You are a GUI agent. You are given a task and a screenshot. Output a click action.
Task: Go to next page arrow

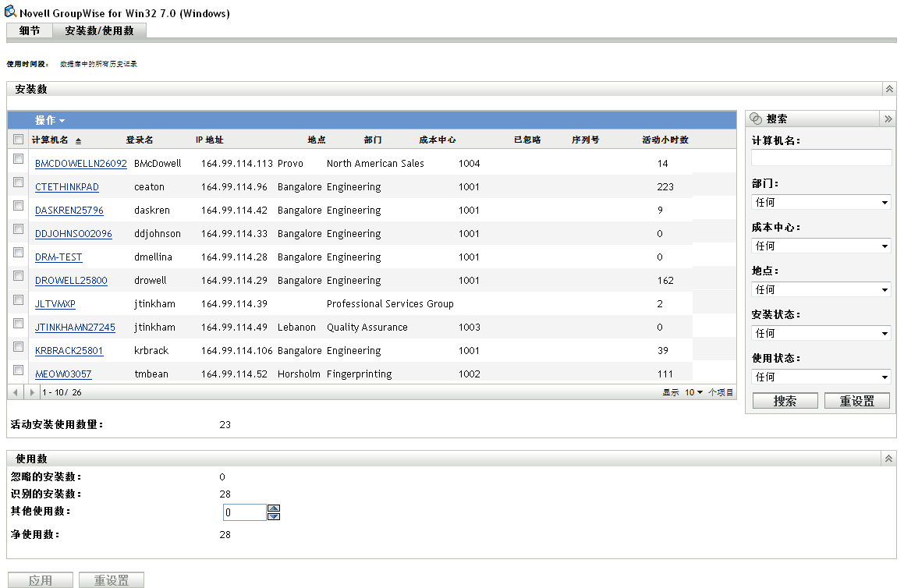click(x=32, y=392)
